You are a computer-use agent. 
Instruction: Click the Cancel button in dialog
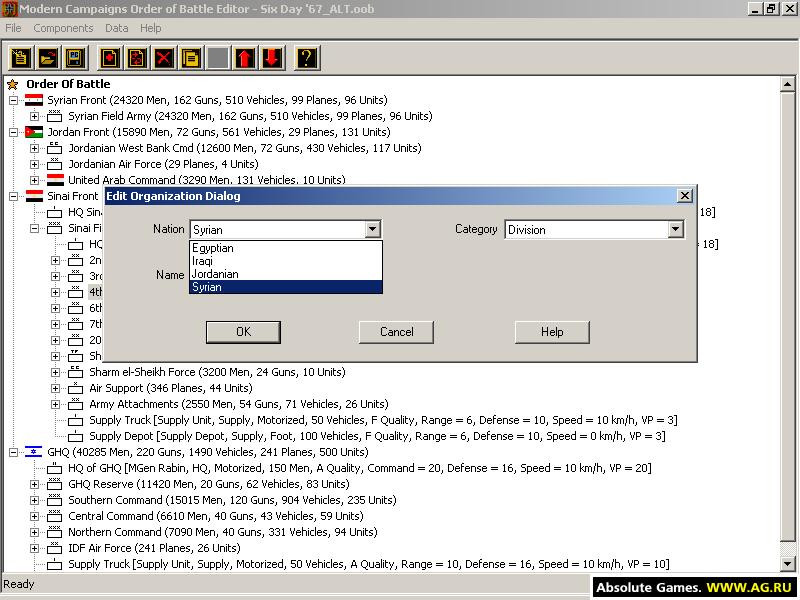[x=396, y=332]
